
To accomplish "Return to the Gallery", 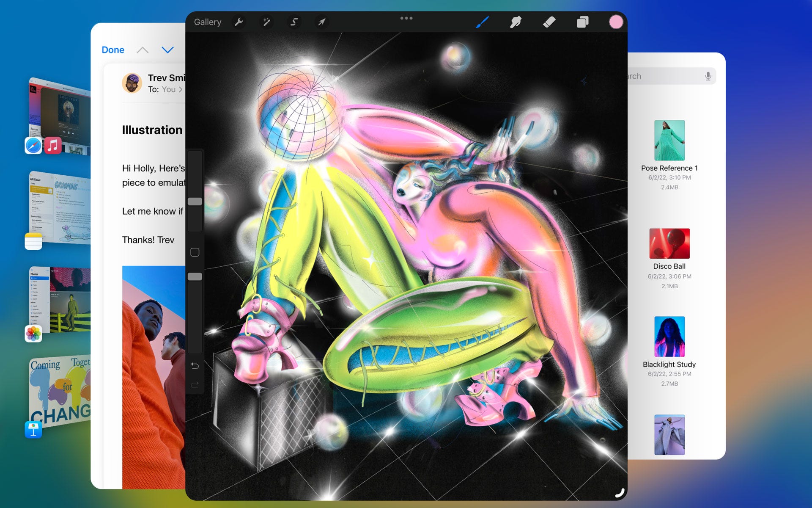I will click(207, 22).
